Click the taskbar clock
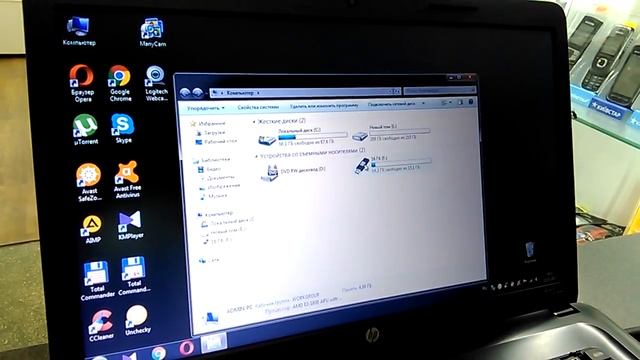The image size is (640, 360). [549, 278]
